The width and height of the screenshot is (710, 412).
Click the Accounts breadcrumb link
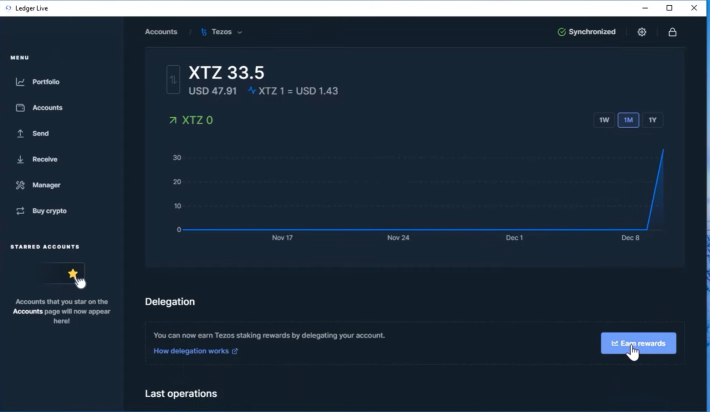[x=161, y=32]
